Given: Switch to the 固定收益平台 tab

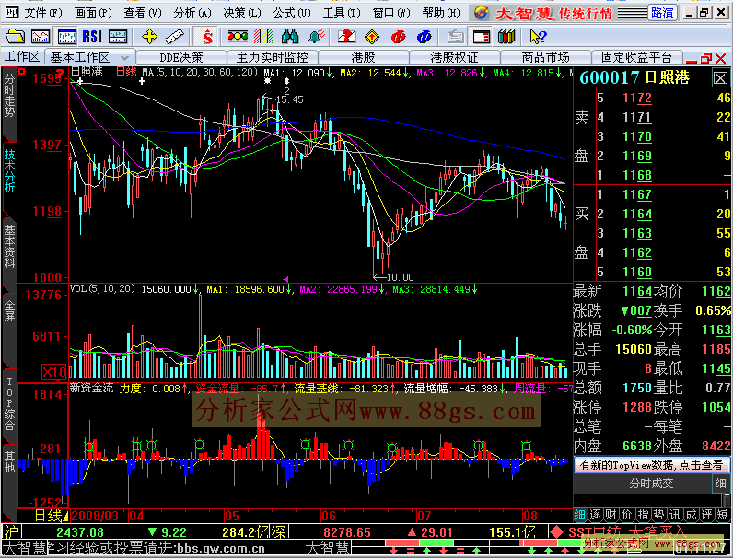Looking at the screenshot, I should pyautogui.click(x=636, y=57).
